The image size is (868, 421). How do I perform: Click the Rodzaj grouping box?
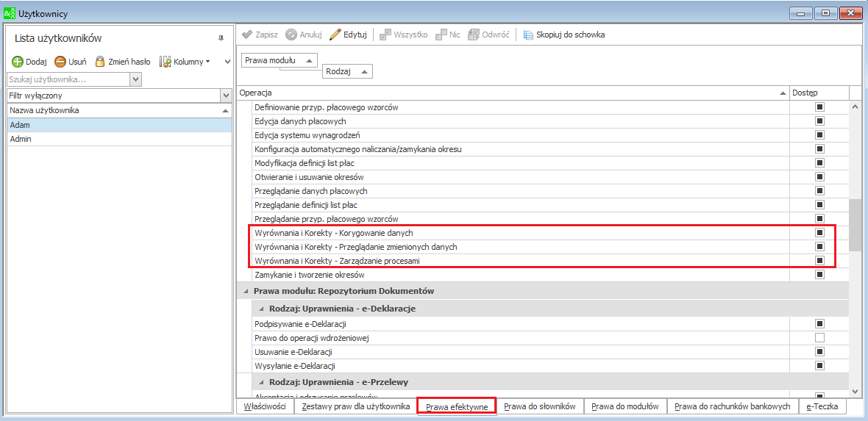(x=348, y=71)
